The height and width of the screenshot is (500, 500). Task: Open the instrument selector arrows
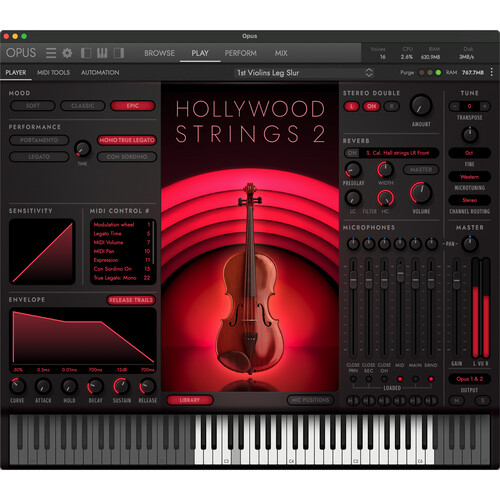[x=369, y=73]
